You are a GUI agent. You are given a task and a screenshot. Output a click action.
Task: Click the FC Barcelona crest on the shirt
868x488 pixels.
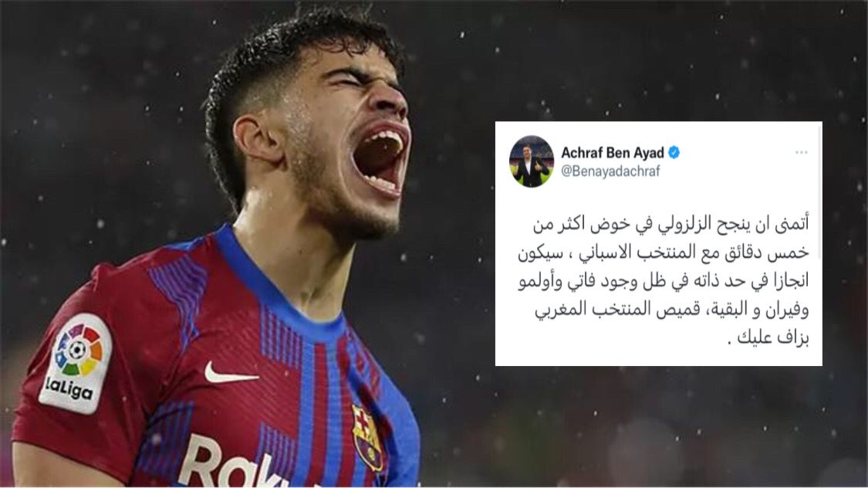367,438
